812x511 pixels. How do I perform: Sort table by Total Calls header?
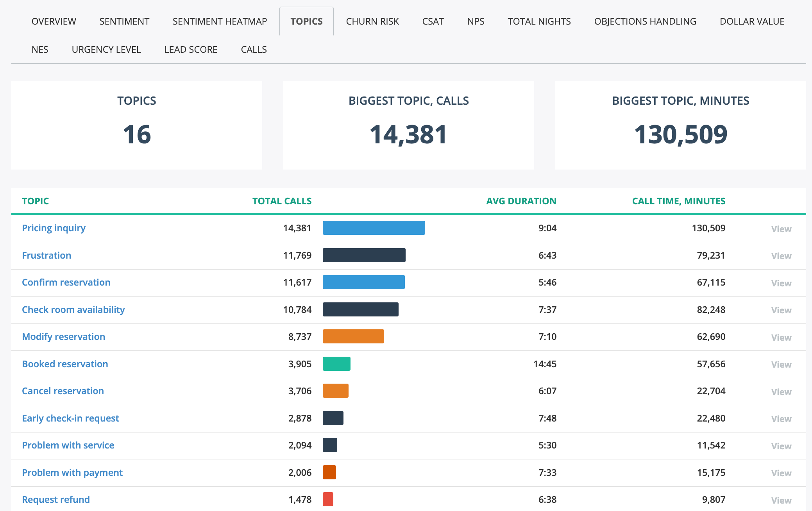coord(282,201)
